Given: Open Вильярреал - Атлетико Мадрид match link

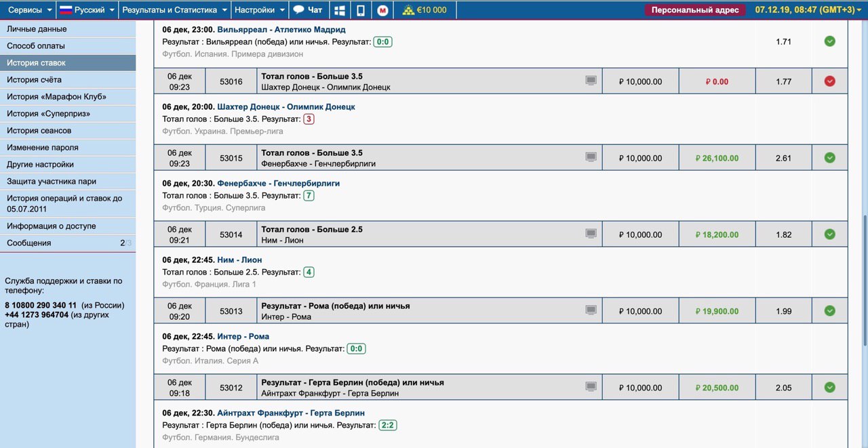Looking at the screenshot, I should (x=281, y=30).
